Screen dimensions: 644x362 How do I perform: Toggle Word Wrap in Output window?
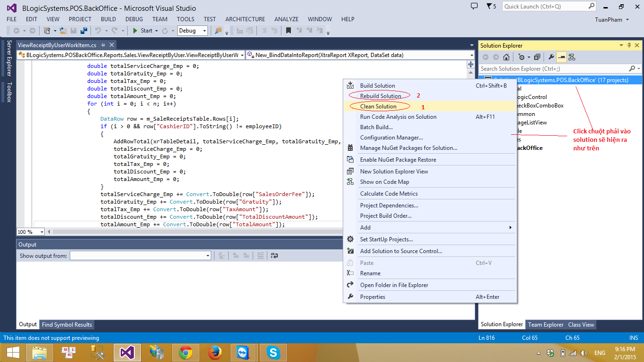274,255
